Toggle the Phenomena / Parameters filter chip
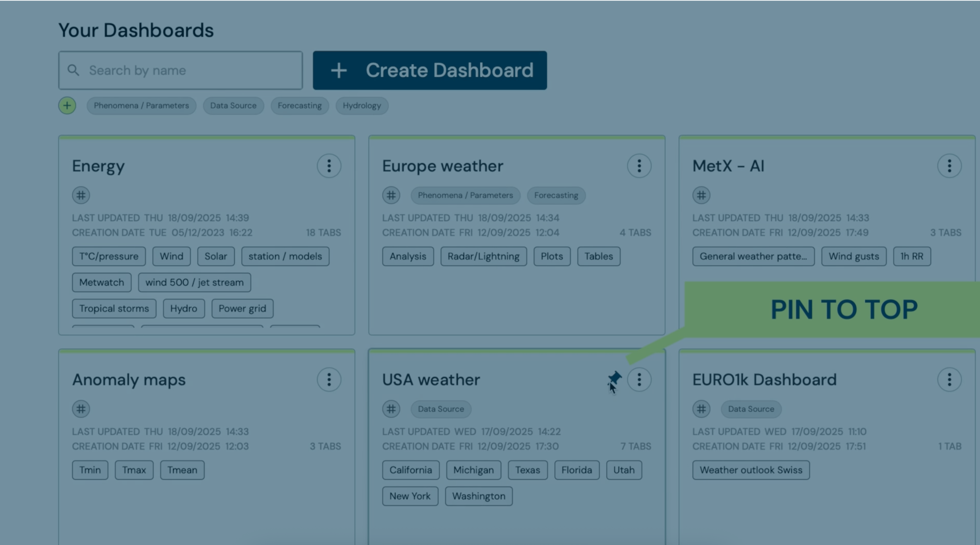 tap(141, 106)
